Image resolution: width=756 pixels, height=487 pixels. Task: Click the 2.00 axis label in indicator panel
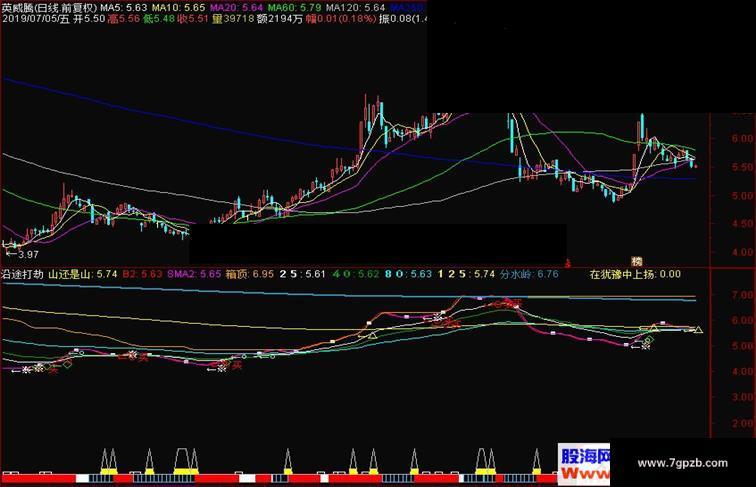pyautogui.click(x=742, y=423)
